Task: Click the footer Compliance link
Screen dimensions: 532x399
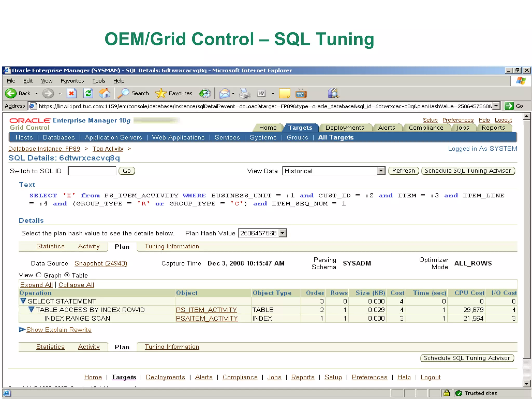Action: point(240,377)
